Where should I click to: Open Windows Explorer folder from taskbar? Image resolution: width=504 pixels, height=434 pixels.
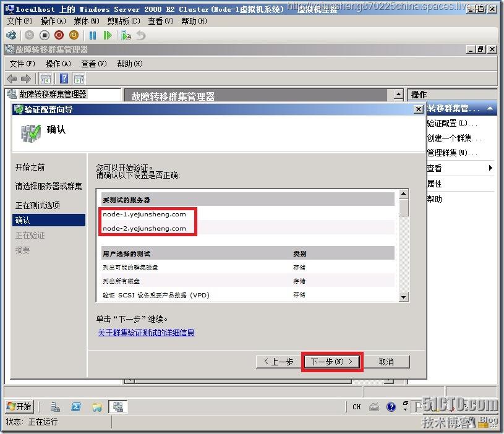point(97,407)
